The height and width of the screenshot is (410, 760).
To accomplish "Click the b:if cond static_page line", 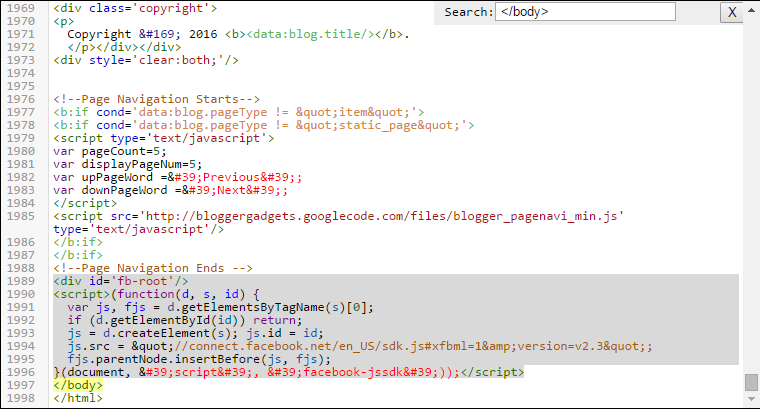I will pos(264,126).
